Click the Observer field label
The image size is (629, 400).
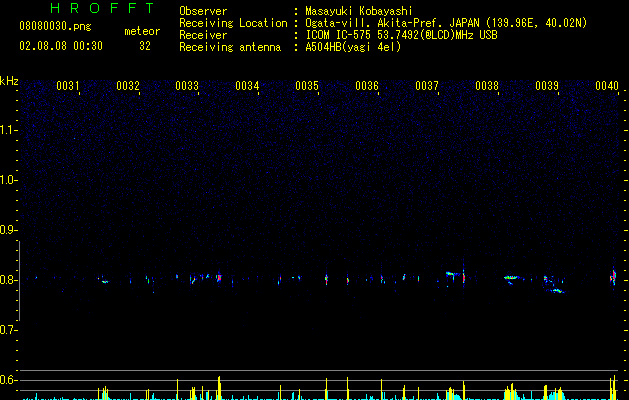point(203,11)
